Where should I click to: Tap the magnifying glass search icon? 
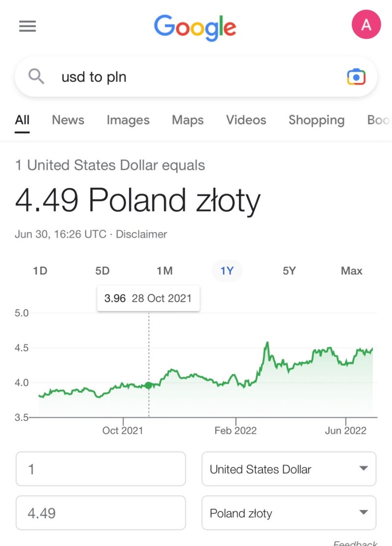click(x=37, y=77)
